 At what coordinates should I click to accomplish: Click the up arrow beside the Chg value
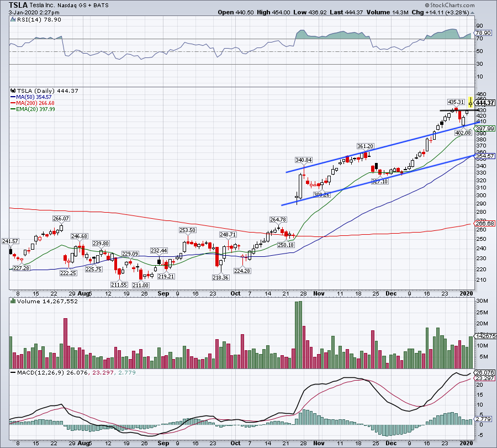coord(472,13)
